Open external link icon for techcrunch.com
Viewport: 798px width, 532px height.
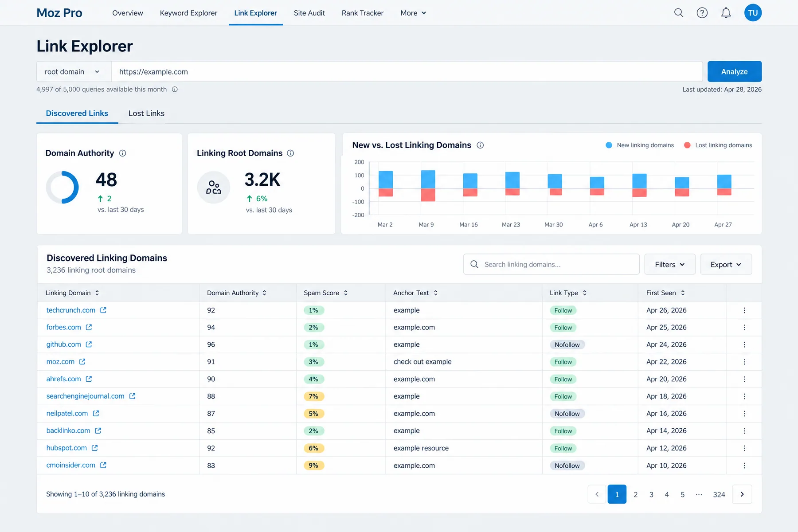103,310
